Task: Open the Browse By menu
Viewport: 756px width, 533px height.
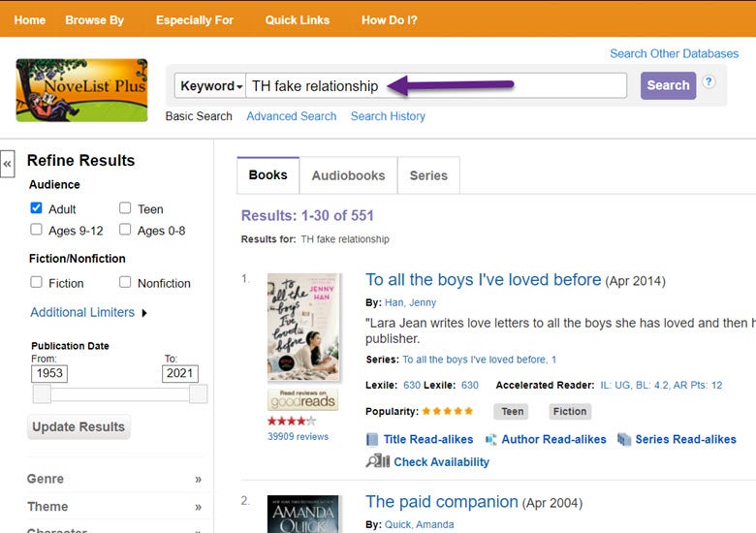Action: tap(94, 19)
